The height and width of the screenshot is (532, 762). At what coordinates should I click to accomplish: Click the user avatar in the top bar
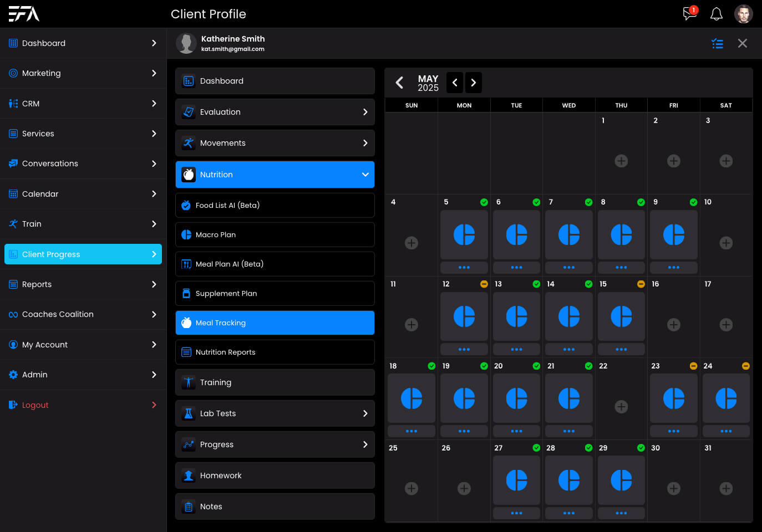743,14
